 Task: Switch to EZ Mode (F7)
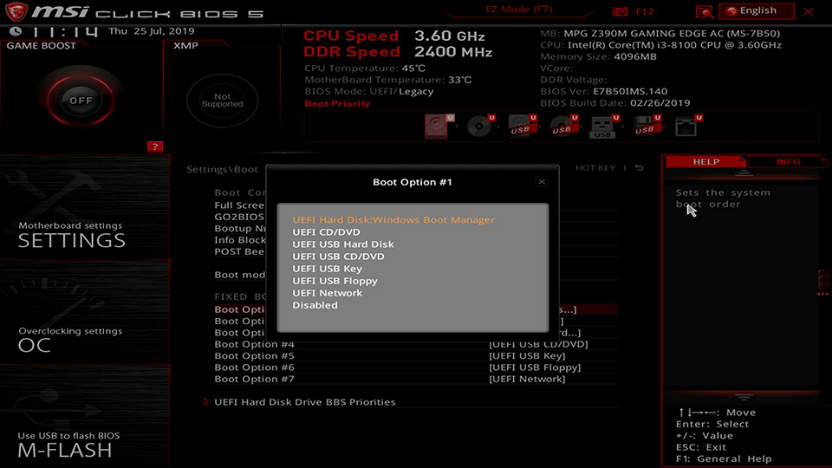(519, 9)
